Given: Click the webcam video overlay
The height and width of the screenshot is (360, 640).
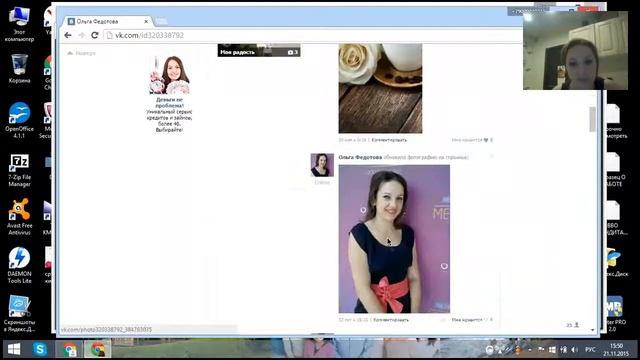Looking at the screenshot, I should point(576,51).
